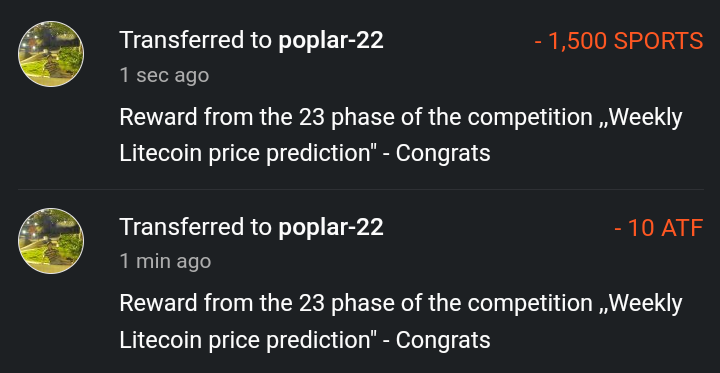Click "Weekly" in the 1 min ago memo

click(646, 304)
